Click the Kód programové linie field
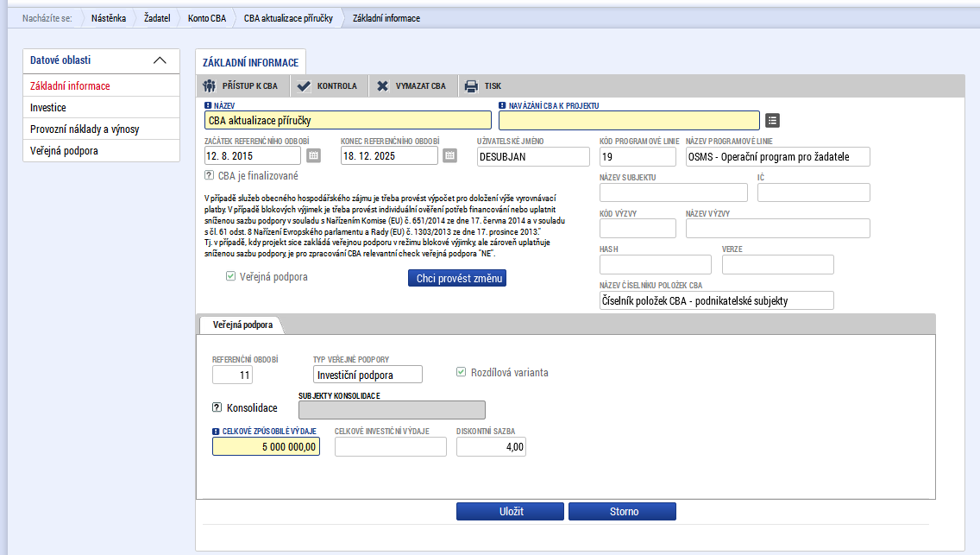Image resolution: width=980 pixels, height=555 pixels. (x=638, y=157)
